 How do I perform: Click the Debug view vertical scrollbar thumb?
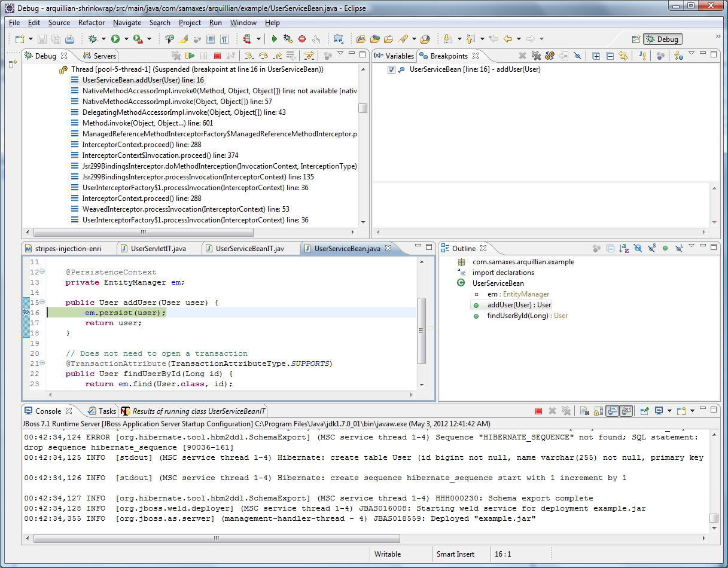(x=363, y=108)
